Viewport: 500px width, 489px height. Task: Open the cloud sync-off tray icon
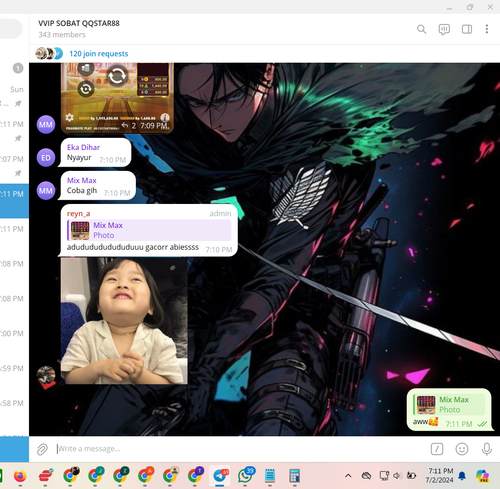(366, 476)
